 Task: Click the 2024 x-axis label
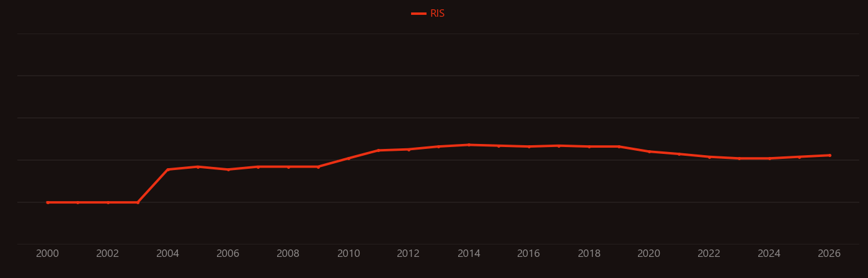769,254
